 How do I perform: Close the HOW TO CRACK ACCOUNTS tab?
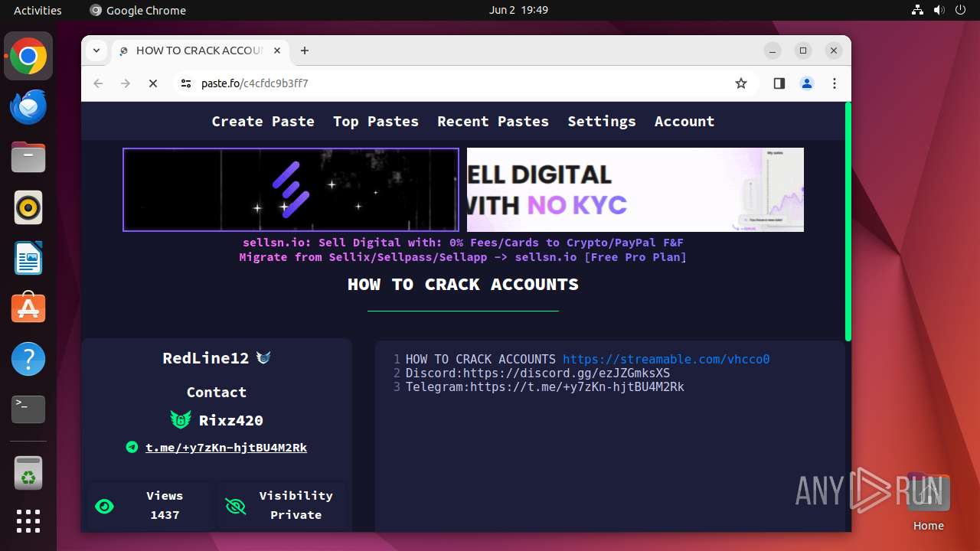tap(277, 51)
